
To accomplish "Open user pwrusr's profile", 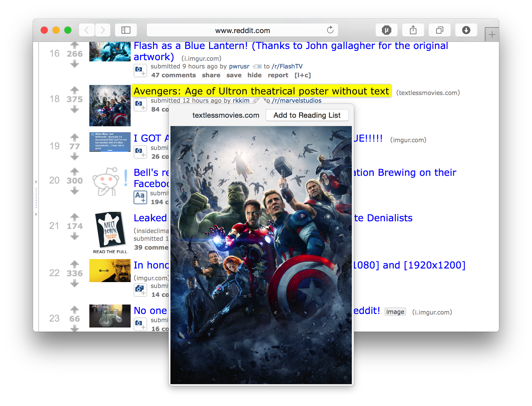I will (x=239, y=66).
